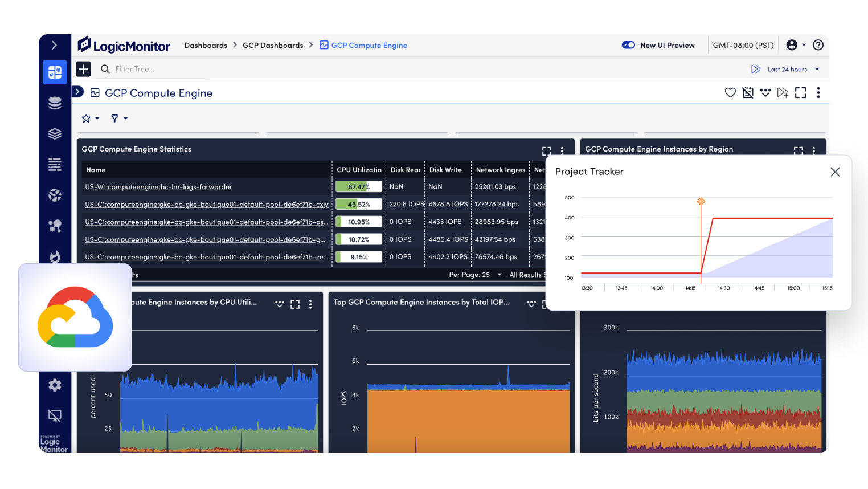Screen dimensions: 868x489
Task: Open the Alerts flame sidebar icon
Action: click(x=55, y=256)
